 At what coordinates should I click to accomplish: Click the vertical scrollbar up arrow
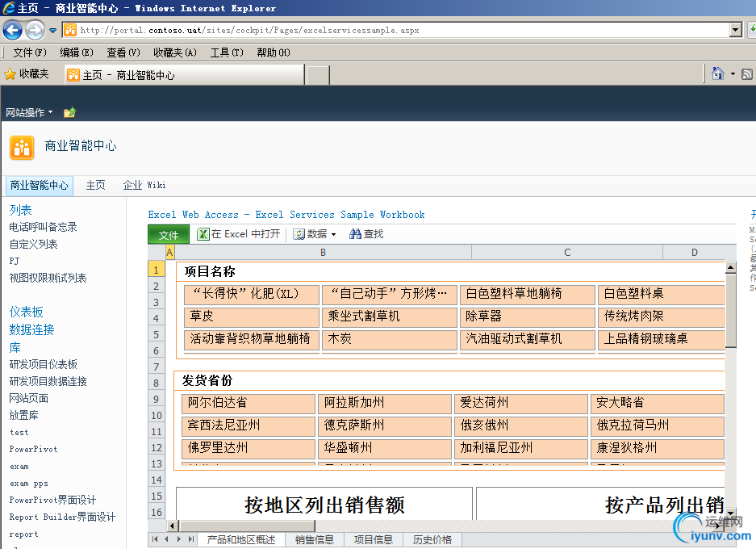click(x=730, y=266)
